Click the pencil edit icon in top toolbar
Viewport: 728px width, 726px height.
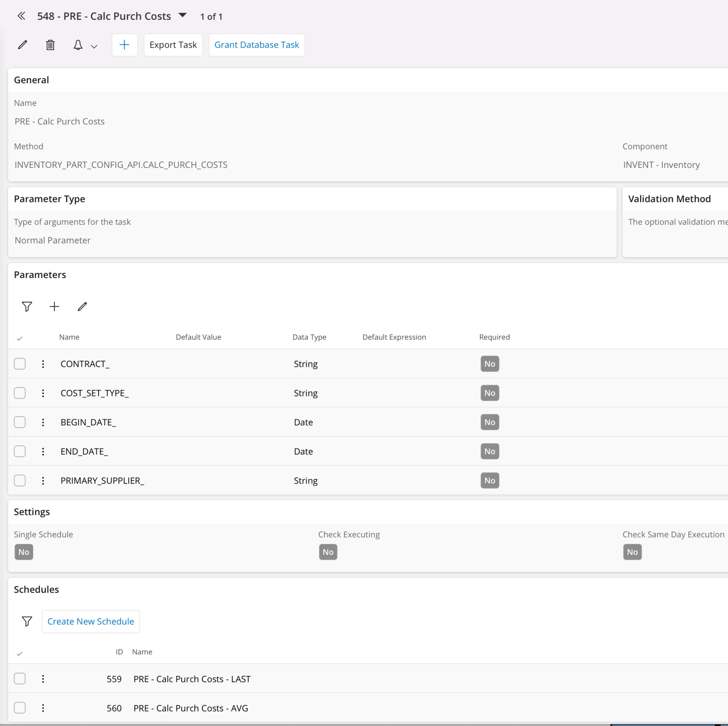pyautogui.click(x=22, y=45)
